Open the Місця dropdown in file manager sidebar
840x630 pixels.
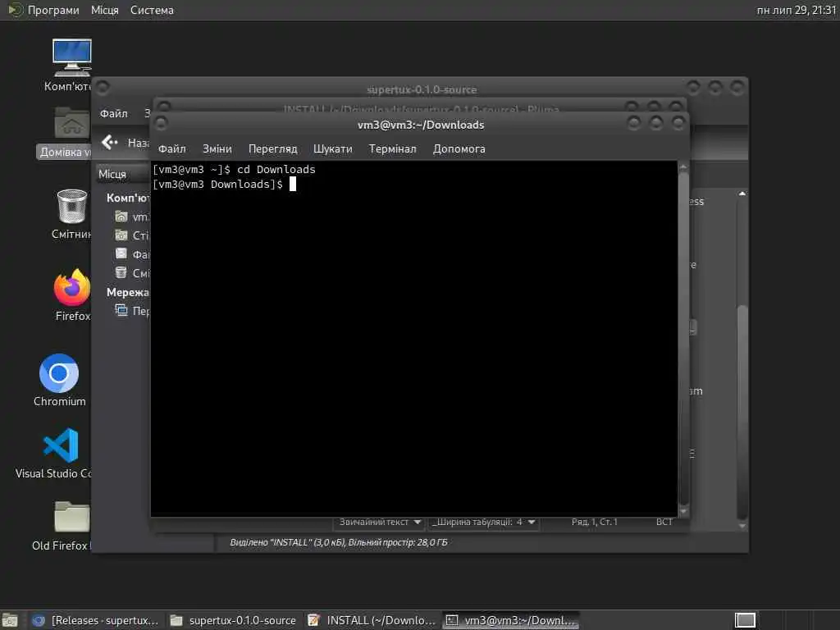click(x=123, y=174)
